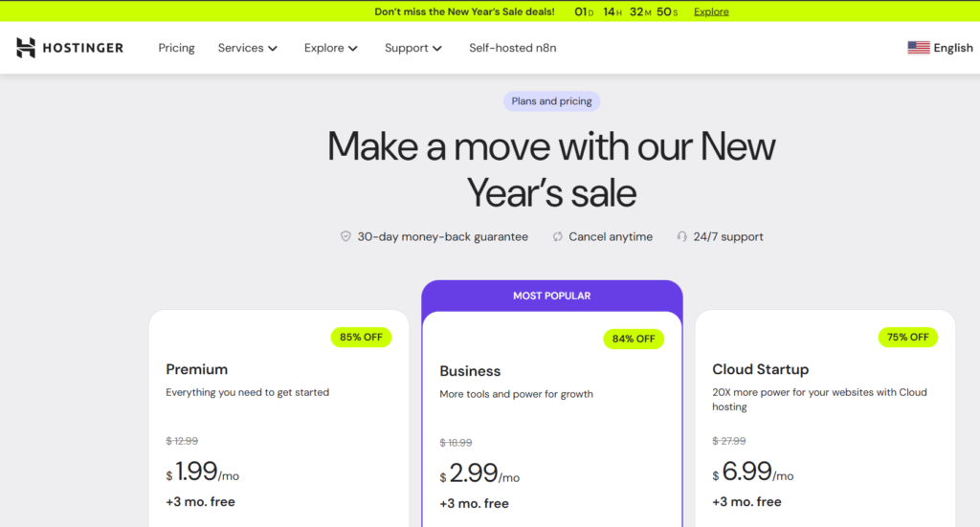Select the English language option

click(x=952, y=48)
